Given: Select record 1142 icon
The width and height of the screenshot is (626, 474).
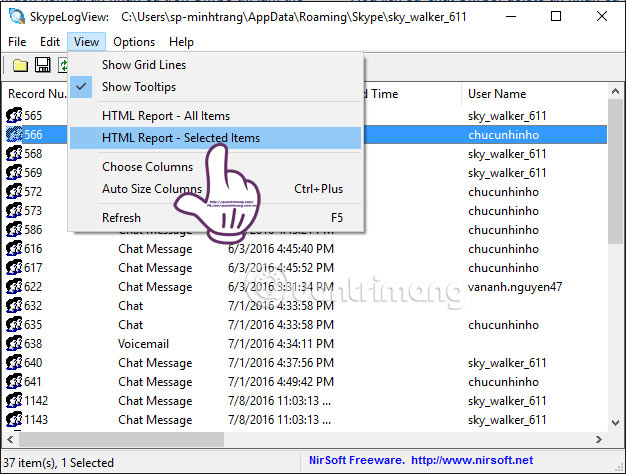Looking at the screenshot, I should point(14,401).
